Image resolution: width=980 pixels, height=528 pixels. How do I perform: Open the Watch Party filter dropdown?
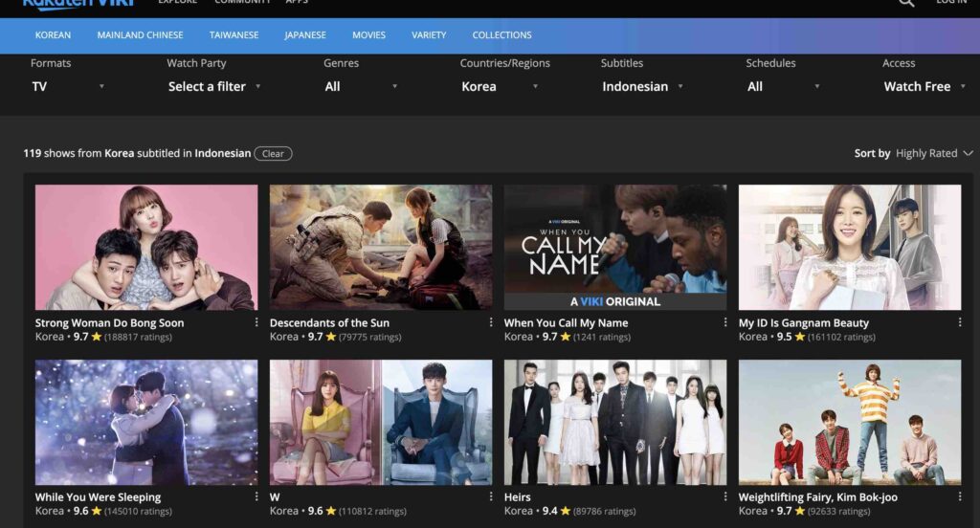pyautogui.click(x=213, y=86)
